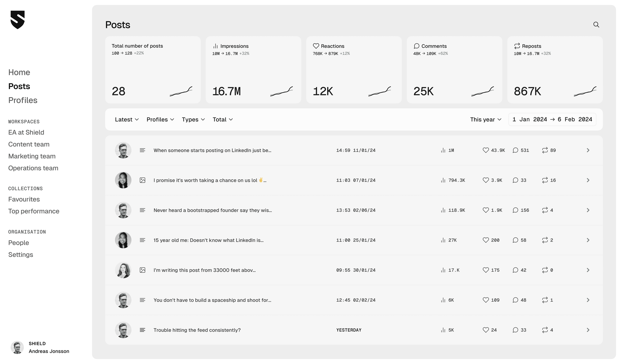Open search via the magnifying glass icon
The width and height of the screenshot is (621, 364).
coord(597,25)
